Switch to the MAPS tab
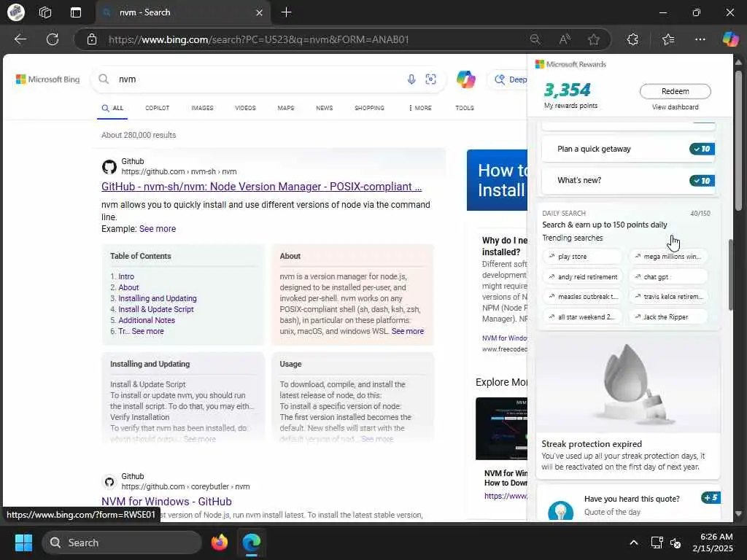 pyautogui.click(x=286, y=108)
